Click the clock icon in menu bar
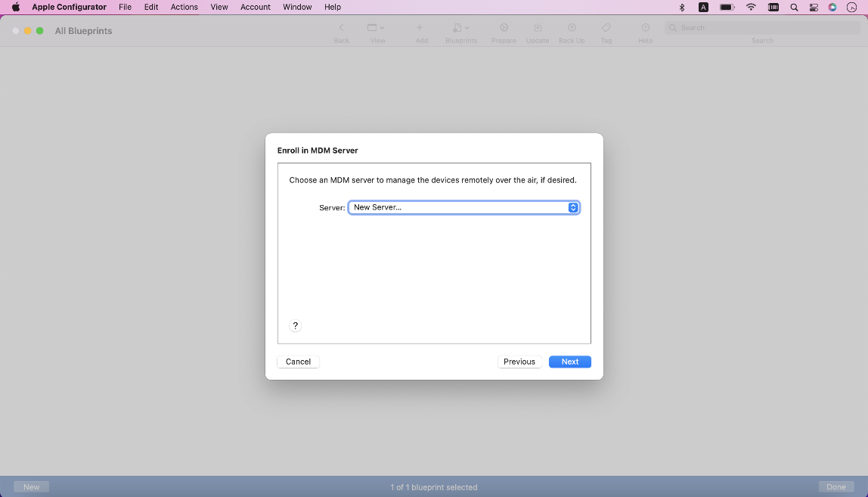 pyautogui.click(x=852, y=8)
